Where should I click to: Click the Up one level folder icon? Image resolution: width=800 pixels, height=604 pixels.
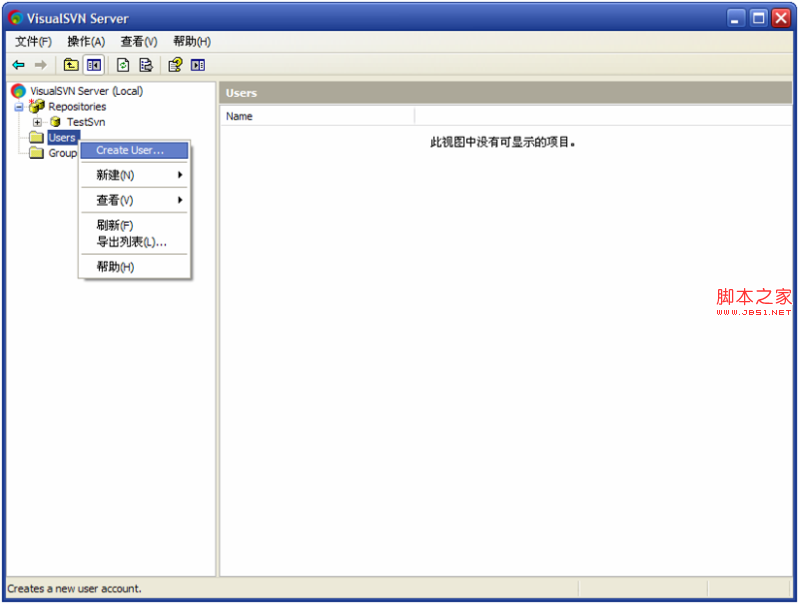(71, 65)
